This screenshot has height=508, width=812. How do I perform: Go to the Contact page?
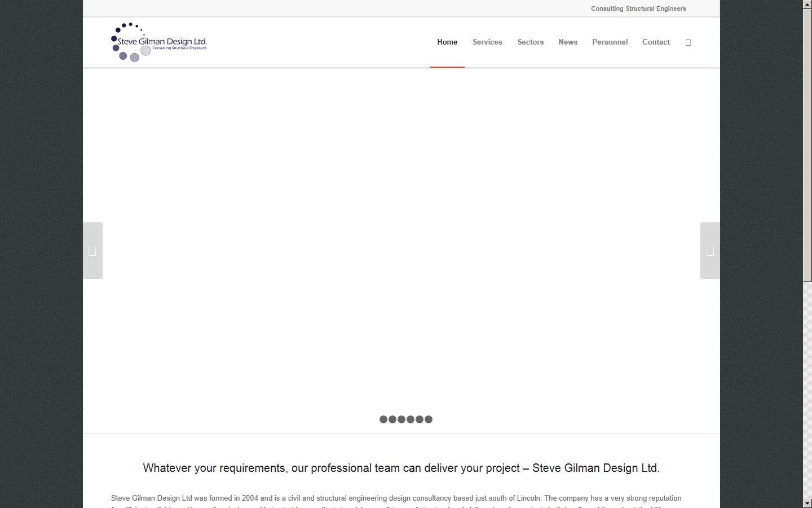pos(656,42)
